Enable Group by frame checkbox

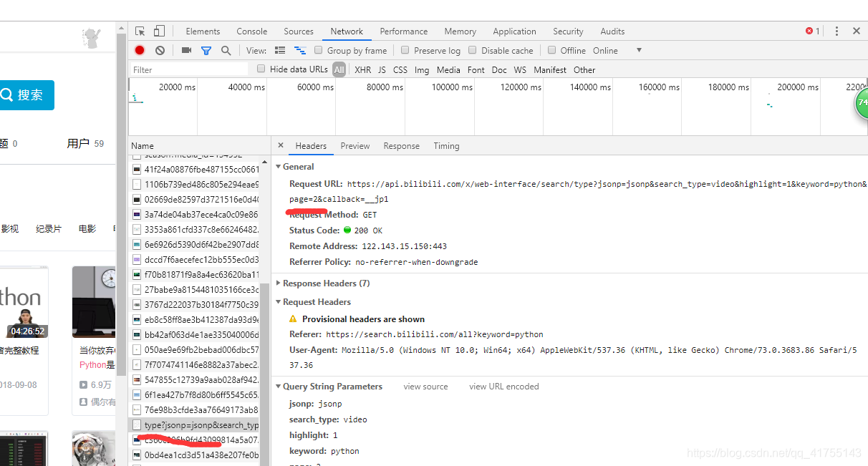[319, 50]
